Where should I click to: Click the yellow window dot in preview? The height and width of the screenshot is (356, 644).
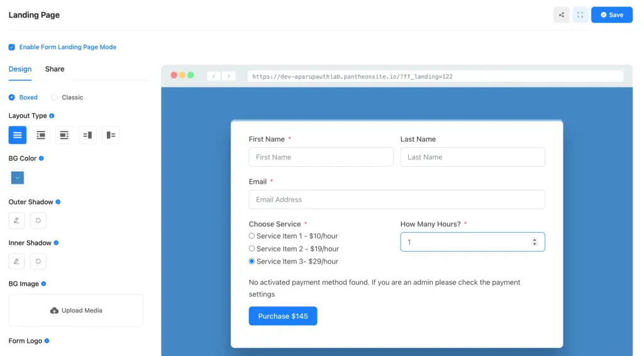click(x=182, y=75)
